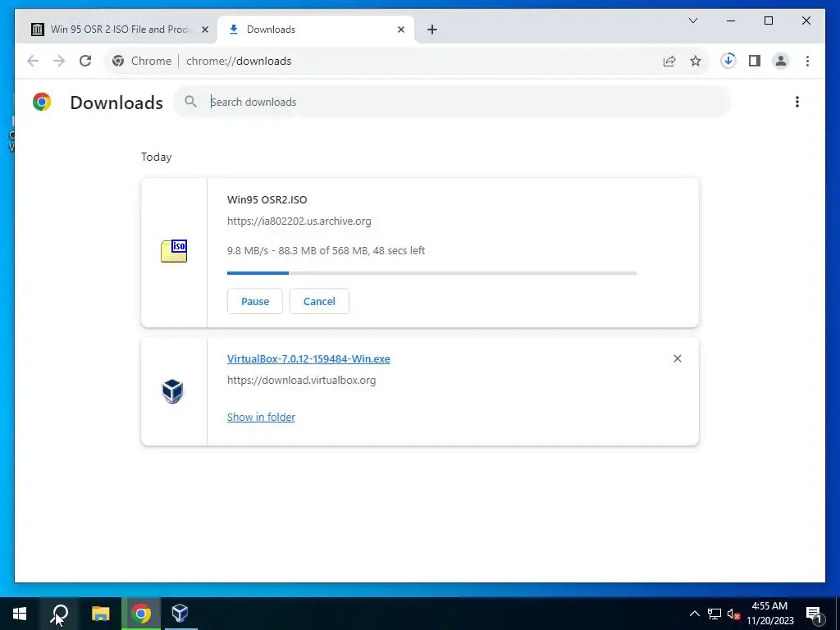Click the download.virtualbox.org source URL
This screenshot has width=840, height=630.
302,381
